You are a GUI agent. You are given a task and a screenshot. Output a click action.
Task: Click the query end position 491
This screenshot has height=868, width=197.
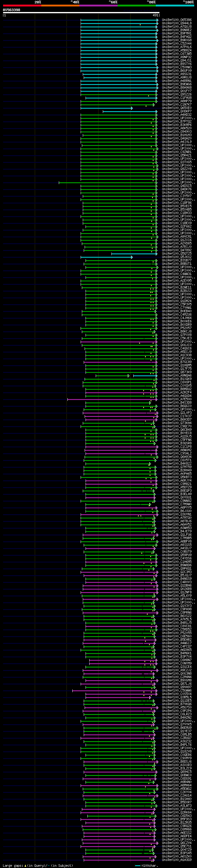coord(155,15)
